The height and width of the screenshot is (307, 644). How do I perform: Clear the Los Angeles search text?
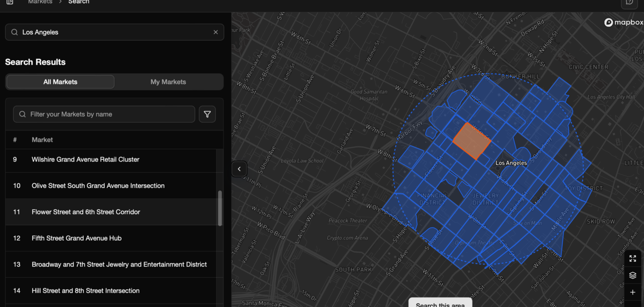coord(215,32)
